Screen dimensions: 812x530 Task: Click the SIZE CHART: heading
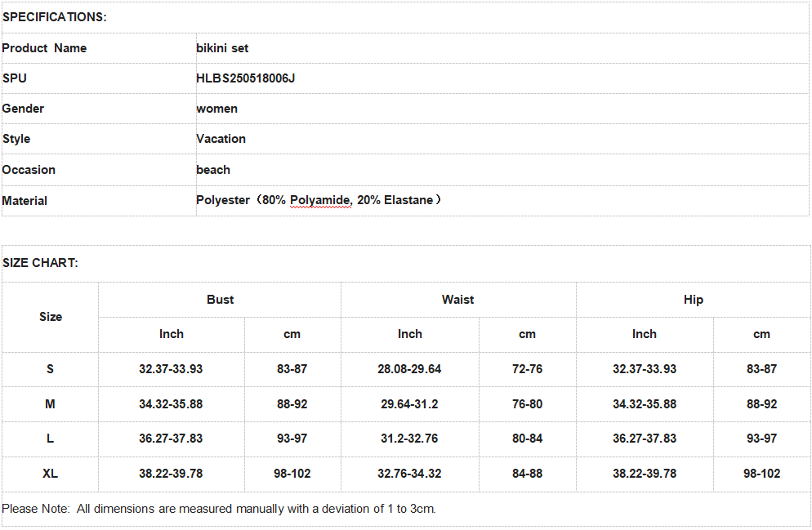(x=40, y=263)
